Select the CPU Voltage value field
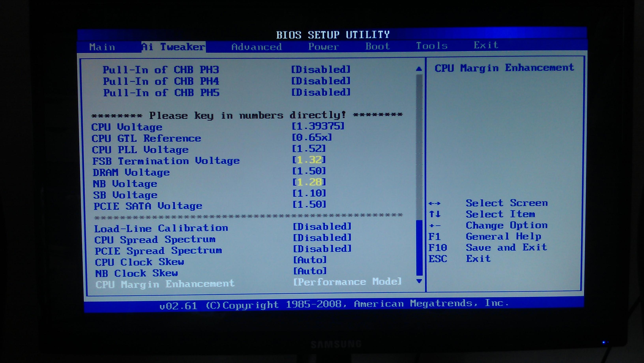 pyautogui.click(x=318, y=126)
